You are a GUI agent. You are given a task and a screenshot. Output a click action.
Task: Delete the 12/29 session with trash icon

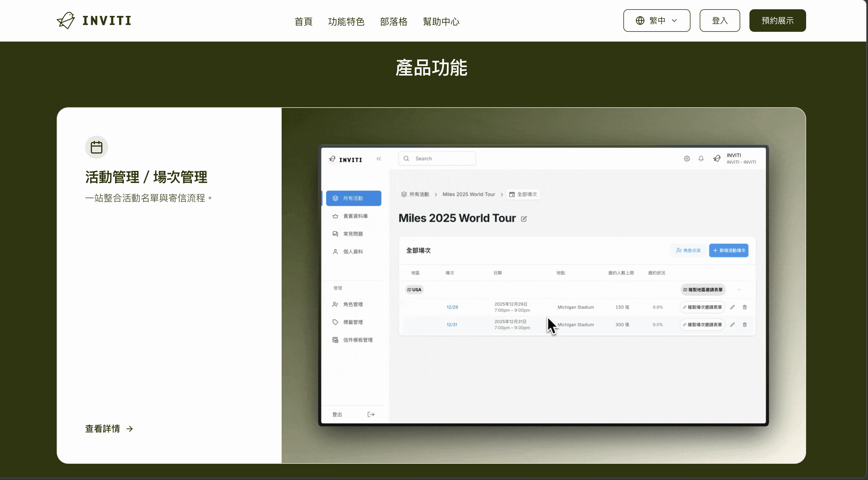tap(745, 307)
